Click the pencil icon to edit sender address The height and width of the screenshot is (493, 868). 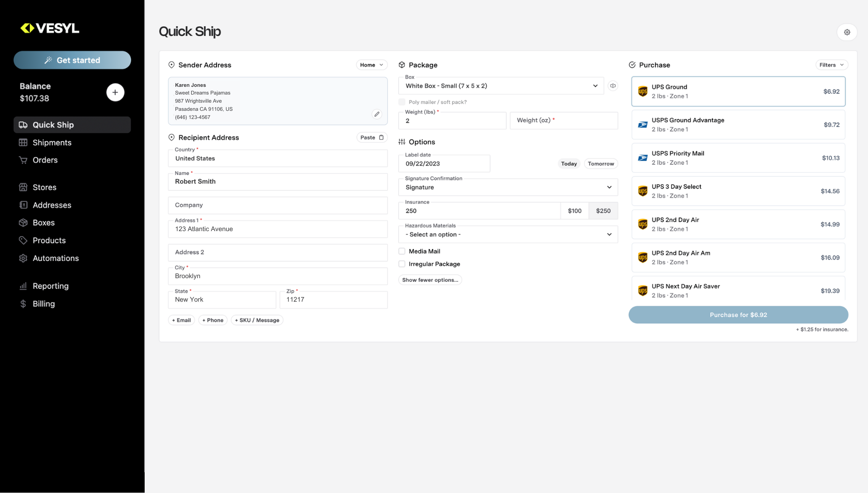377,114
